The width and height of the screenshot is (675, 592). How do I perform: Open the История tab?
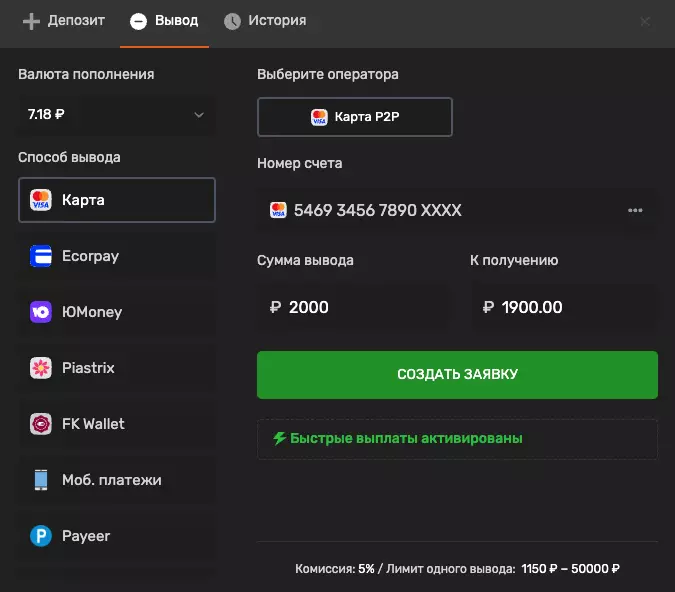265,21
